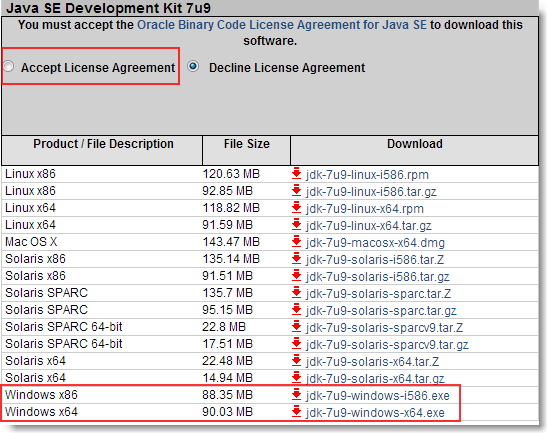This screenshot has height=433, width=547.
Task: Click download arrow icon for jdk-7u9-linux-i586.rpm
Action: coord(296,173)
